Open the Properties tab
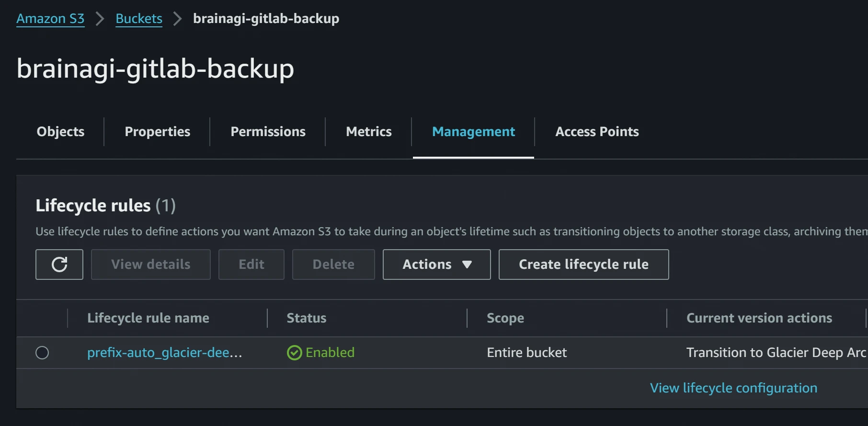The image size is (868, 426). 157,132
